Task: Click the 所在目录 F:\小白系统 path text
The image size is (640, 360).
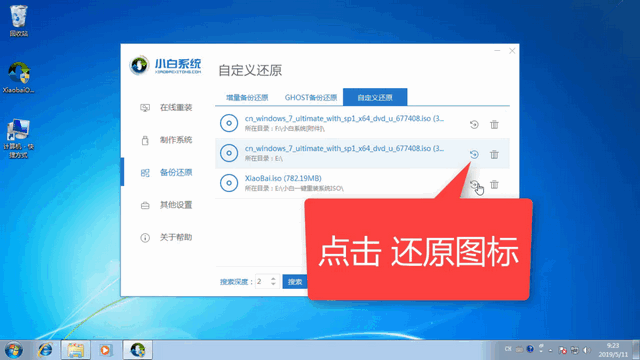Action: click(285, 129)
